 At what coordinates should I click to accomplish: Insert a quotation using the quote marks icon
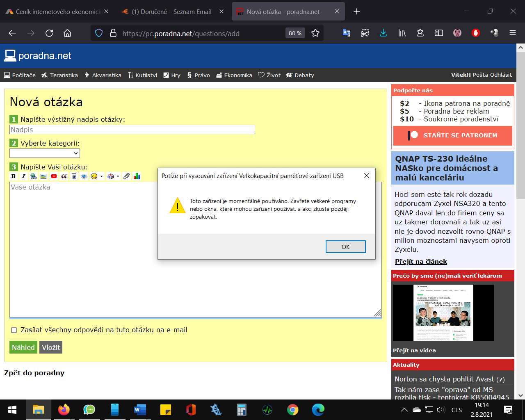[x=64, y=176]
